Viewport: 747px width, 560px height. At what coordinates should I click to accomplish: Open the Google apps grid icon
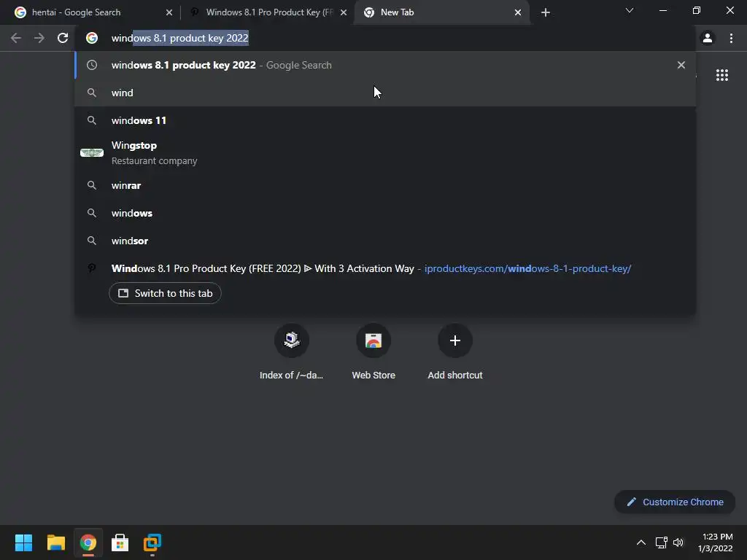(x=722, y=75)
